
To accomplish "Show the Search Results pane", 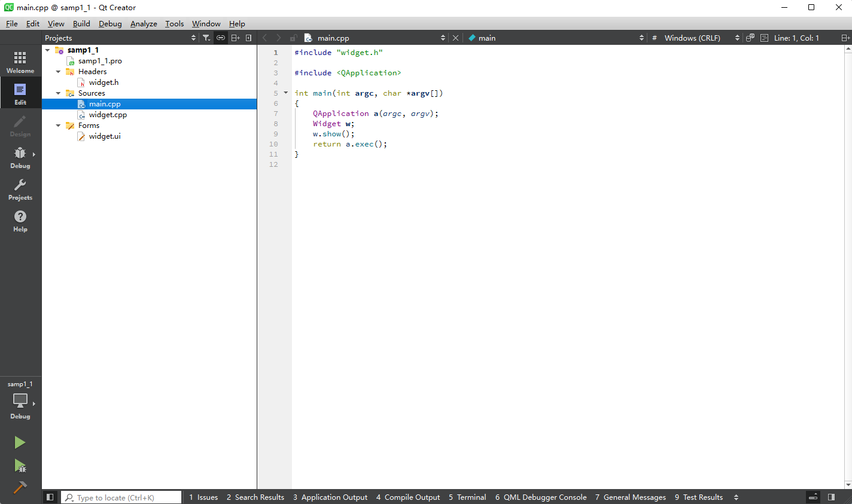I will 255,497.
